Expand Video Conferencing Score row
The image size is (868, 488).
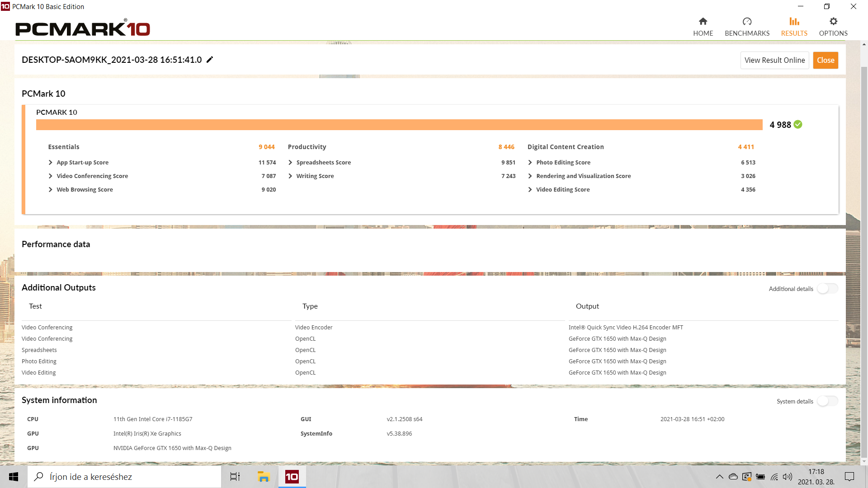point(51,176)
